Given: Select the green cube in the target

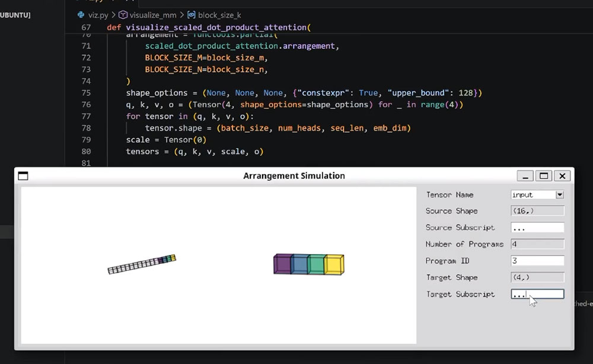Looking at the screenshot, I should (x=316, y=264).
